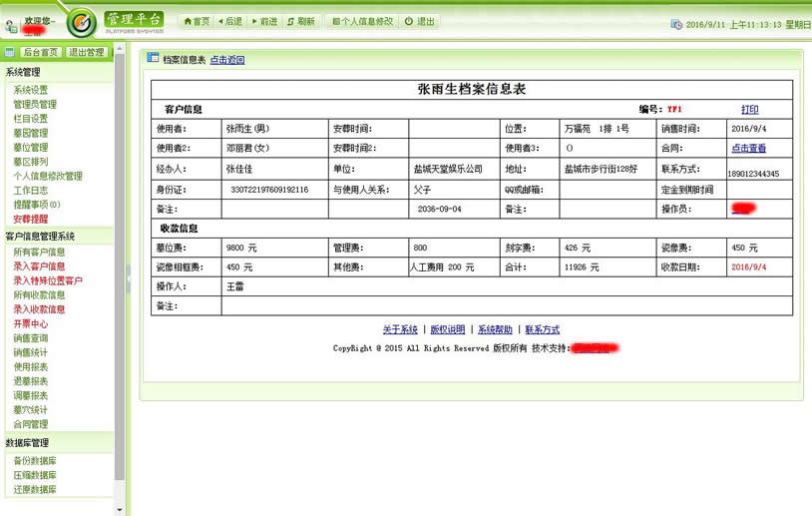
Task: Open 个人信息修改 in the top toolbar
Action: [x=362, y=21]
